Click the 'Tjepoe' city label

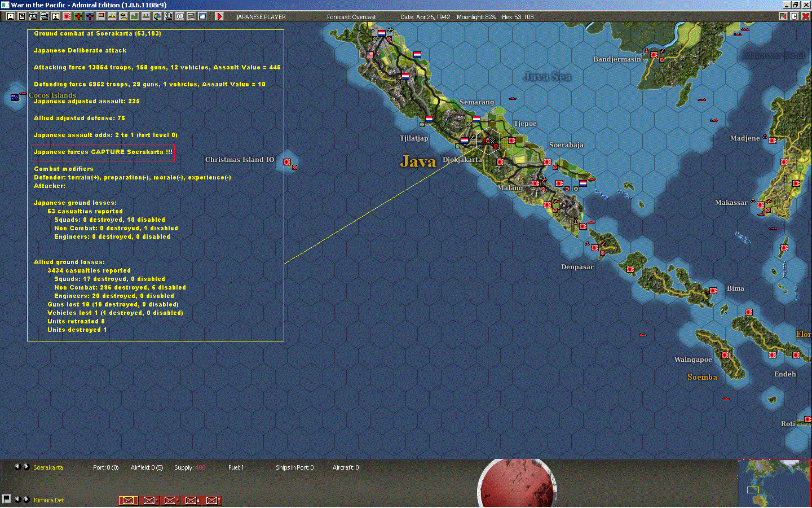(525, 124)
